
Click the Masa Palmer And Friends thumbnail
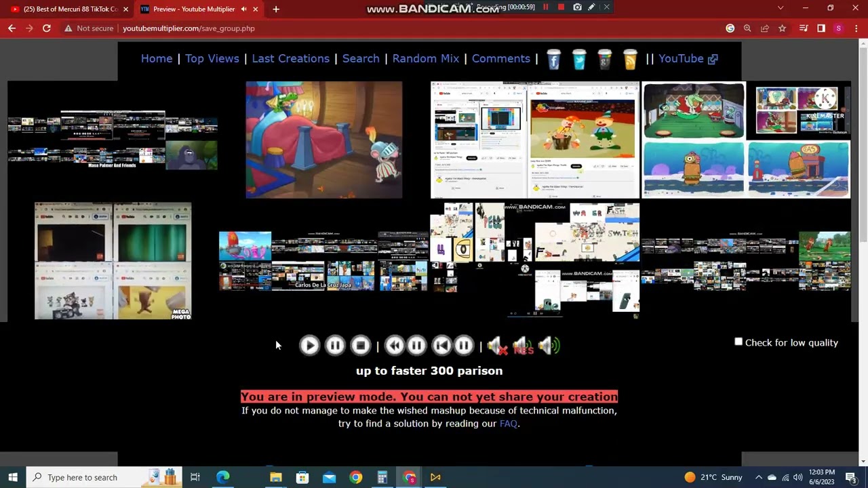(x=113, y=140)
